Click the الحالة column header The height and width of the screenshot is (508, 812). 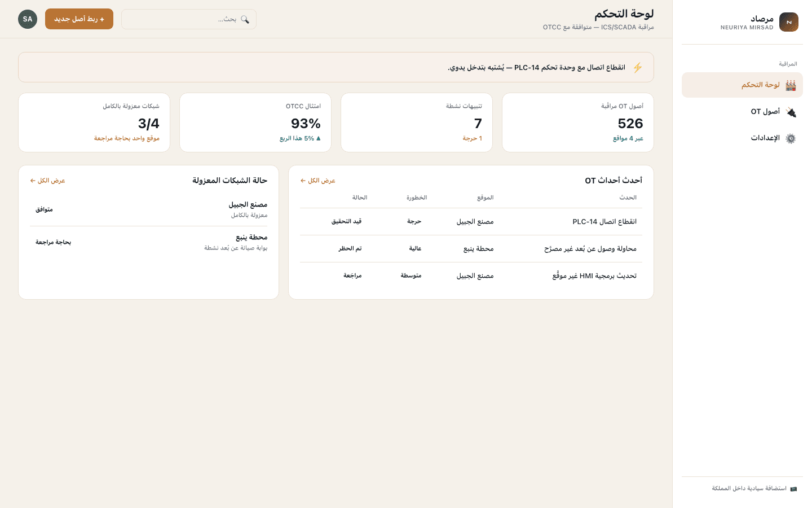click(x=360, y=198)
